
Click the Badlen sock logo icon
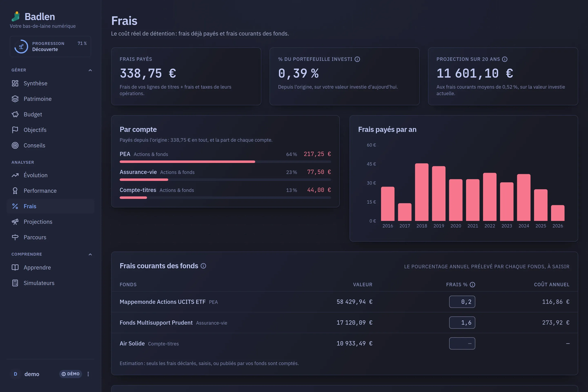pos(16,17)
